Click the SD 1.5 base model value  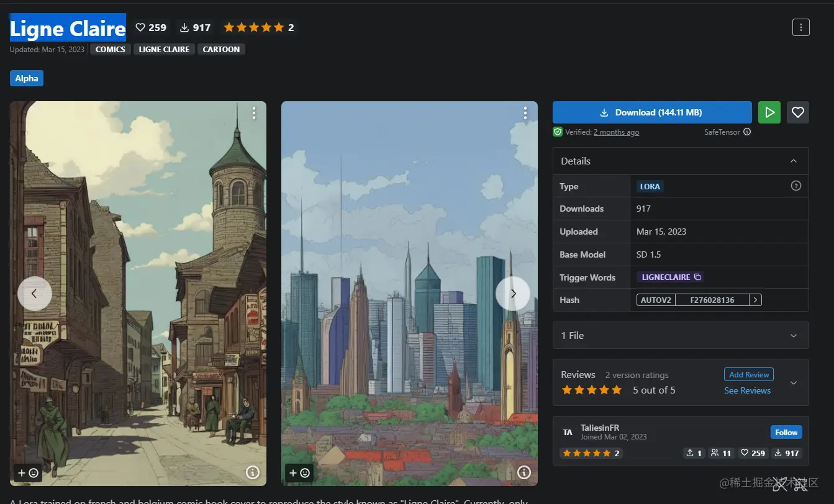[650, 254]
